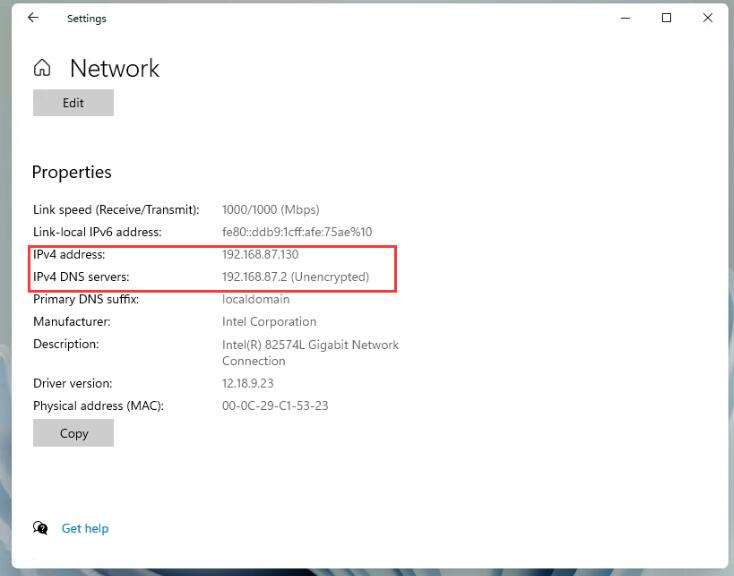Image resolution: width=734 pixels, height=576 pixels.
Task: Click the Intel Corporation manufacturer value
Action: [269, 322]
